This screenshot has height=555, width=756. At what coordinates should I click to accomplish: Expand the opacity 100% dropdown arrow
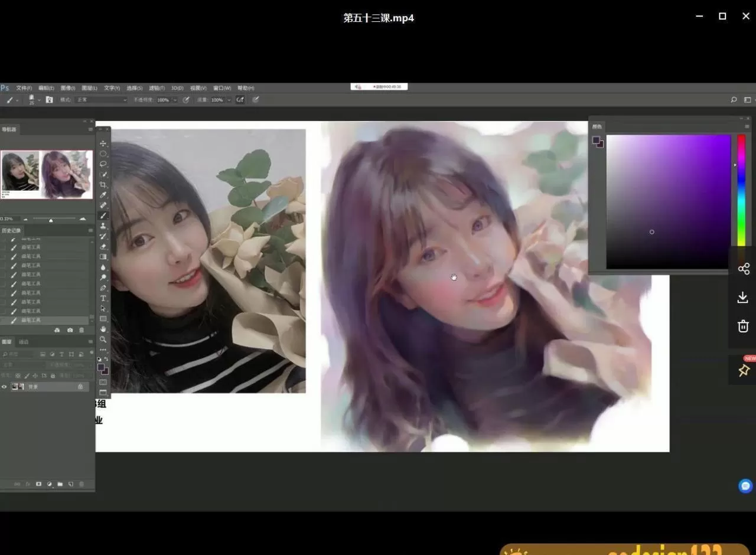tap(175, 100)
